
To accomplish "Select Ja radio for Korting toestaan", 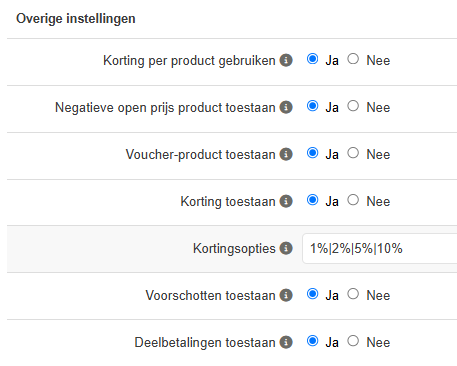I will [x=312, y=200].
